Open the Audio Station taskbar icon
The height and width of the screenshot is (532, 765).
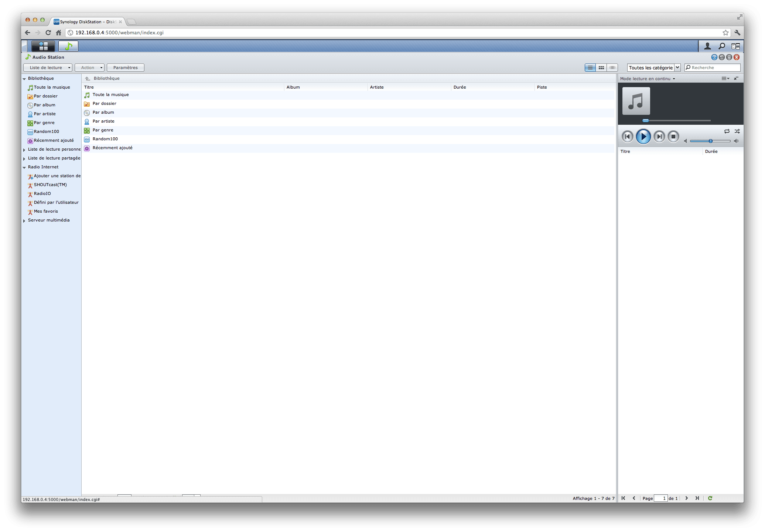pyautogui.click(x=68, y=46)
